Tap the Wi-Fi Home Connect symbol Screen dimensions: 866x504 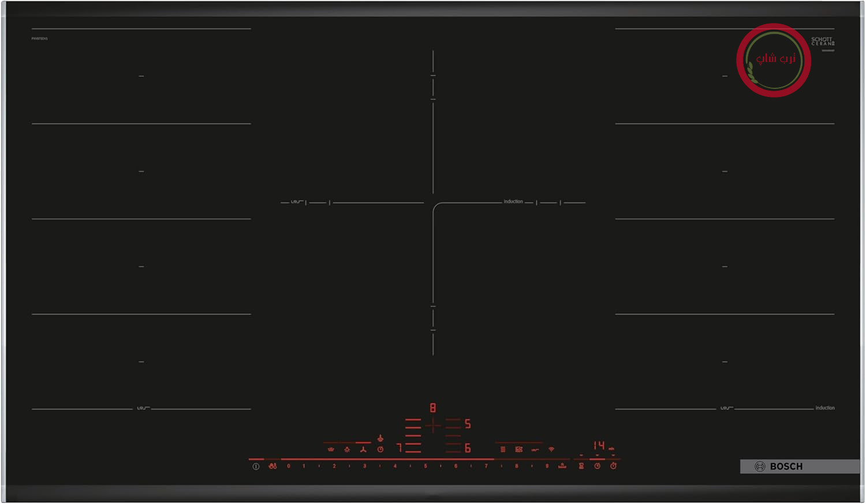click(x=551, y=449)
